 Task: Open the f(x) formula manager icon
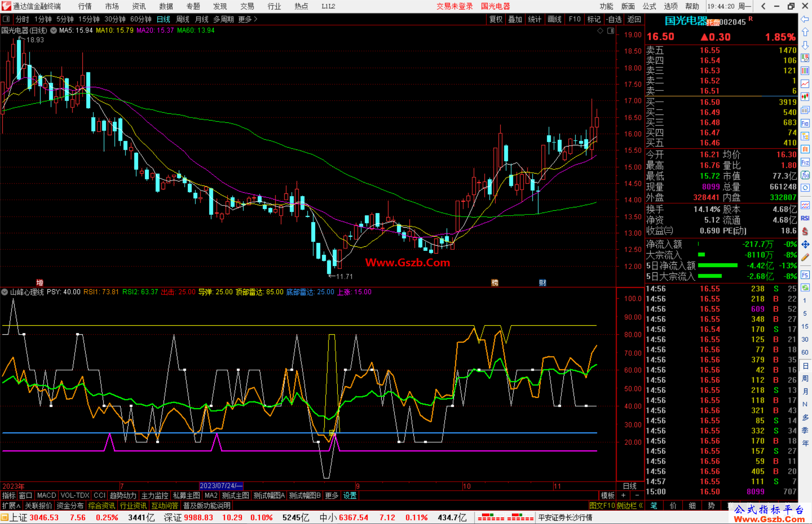[805, 175]
